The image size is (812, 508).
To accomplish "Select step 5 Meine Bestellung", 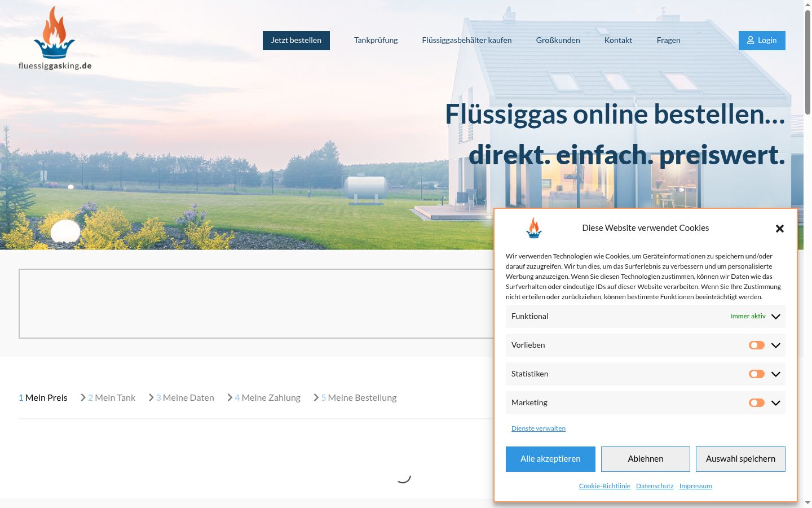I will pyautogui.click(x=359, y=398).
